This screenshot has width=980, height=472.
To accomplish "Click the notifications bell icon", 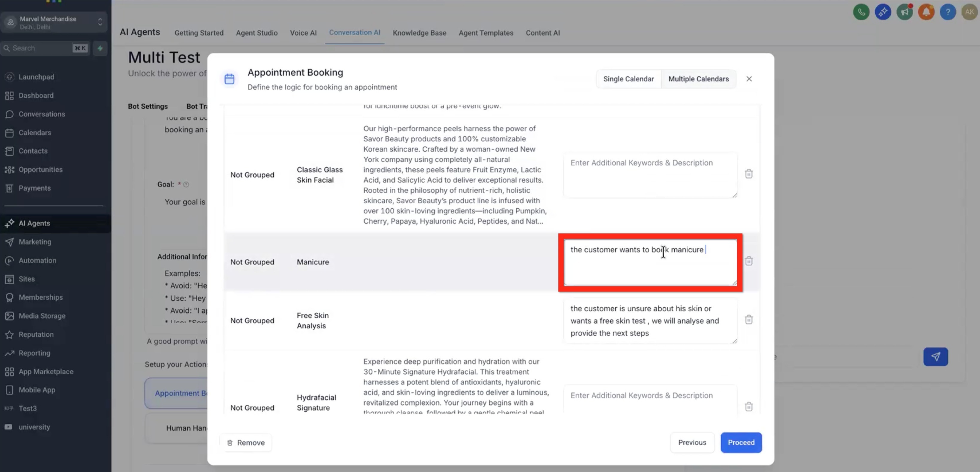I will [x=926, y=12].
